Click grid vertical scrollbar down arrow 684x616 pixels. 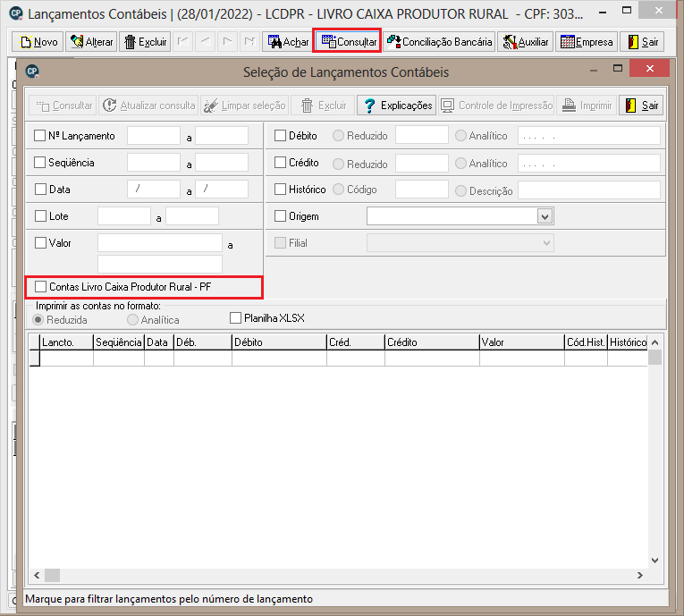654,561
